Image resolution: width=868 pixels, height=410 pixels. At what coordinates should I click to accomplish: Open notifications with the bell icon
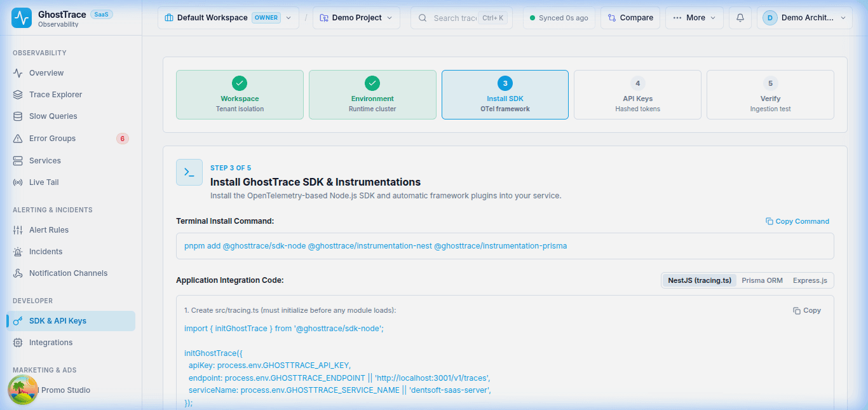pyautogui.click(x=740, y=18)
